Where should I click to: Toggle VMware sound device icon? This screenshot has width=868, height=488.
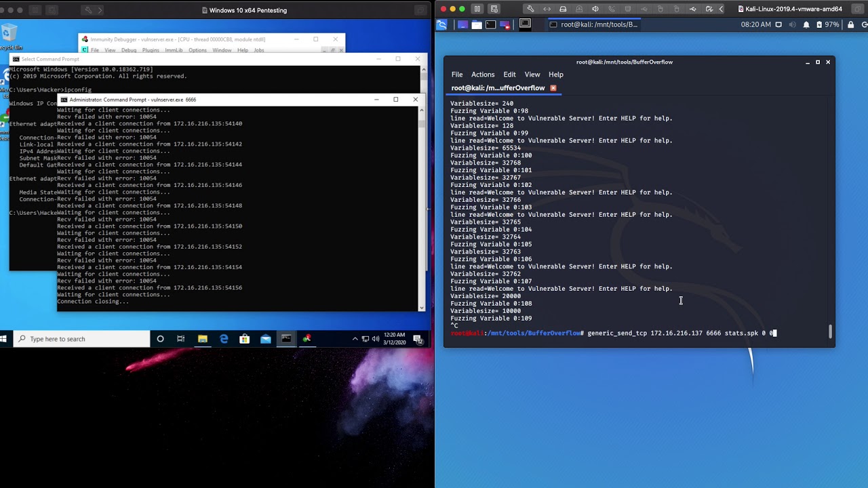595,9
